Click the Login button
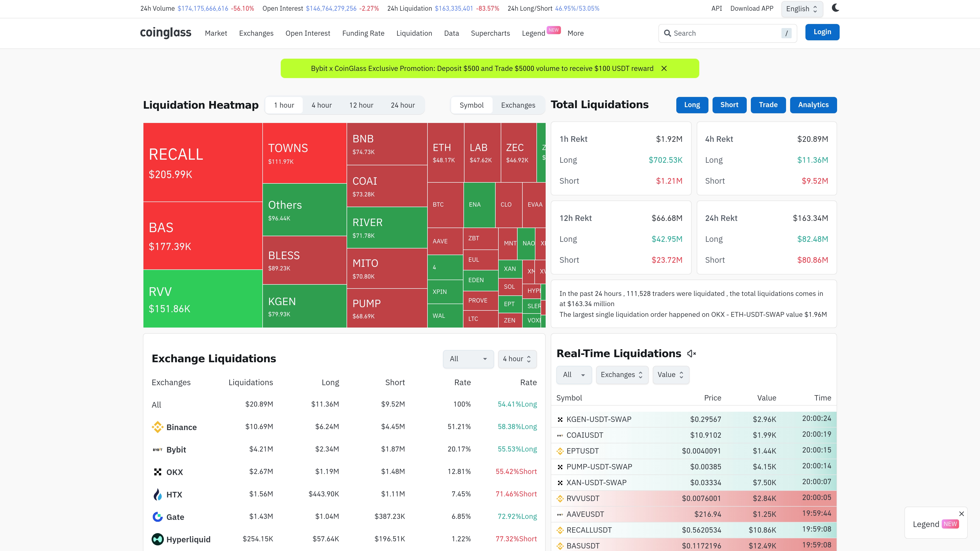980x551 pixels. [822, 32]
